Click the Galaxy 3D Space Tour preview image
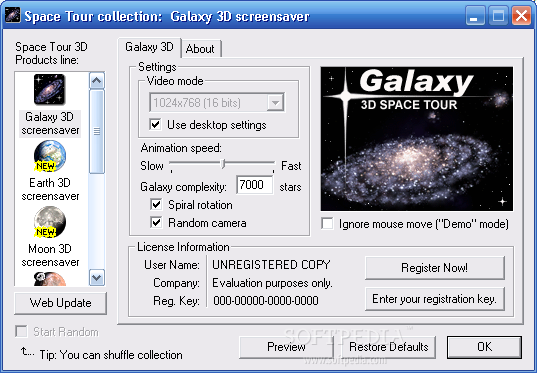This screenshot has height=373, width=537. [416, 139]
